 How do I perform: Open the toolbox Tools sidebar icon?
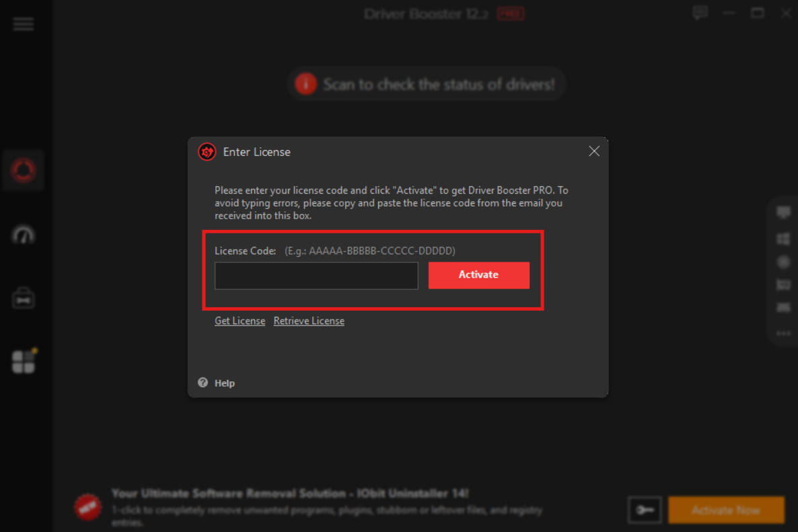click(24, 298)
